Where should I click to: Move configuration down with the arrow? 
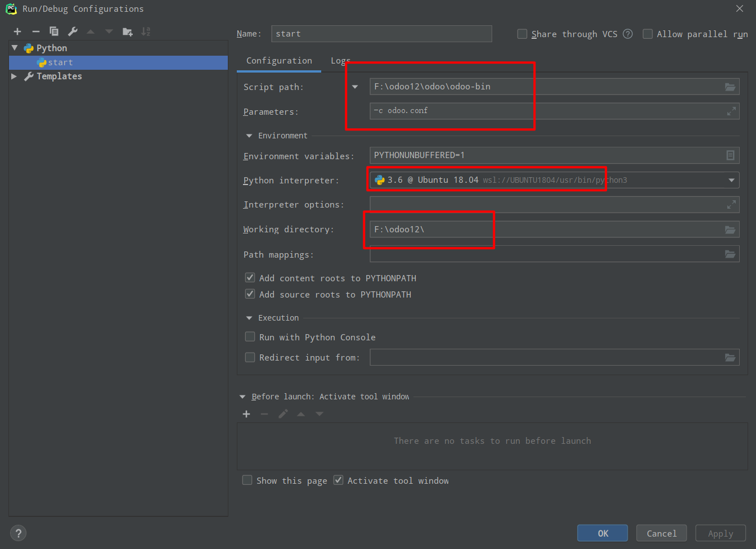(x=109, y=31)
